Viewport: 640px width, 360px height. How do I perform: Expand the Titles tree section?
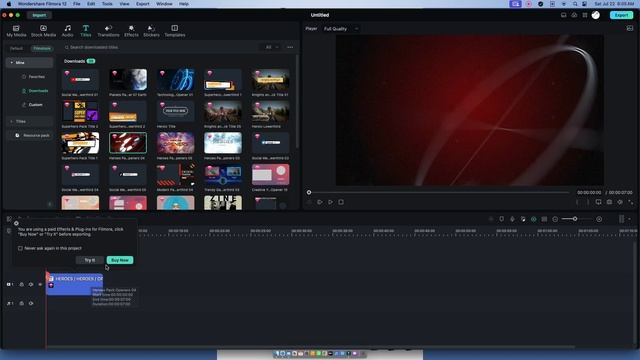point(11,121)
